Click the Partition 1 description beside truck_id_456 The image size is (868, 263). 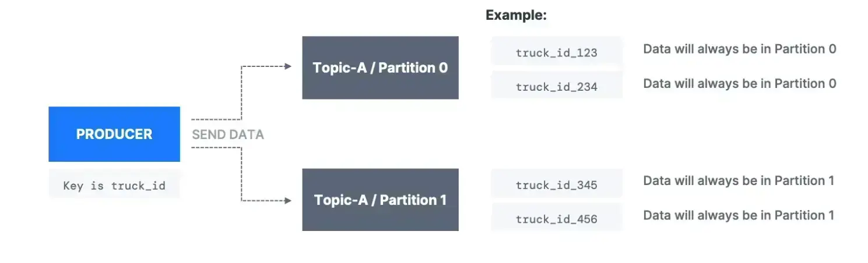click(739, 215)
